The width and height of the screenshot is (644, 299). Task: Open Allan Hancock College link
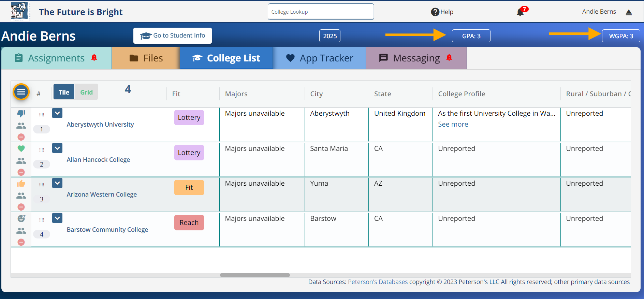point(98,160)
